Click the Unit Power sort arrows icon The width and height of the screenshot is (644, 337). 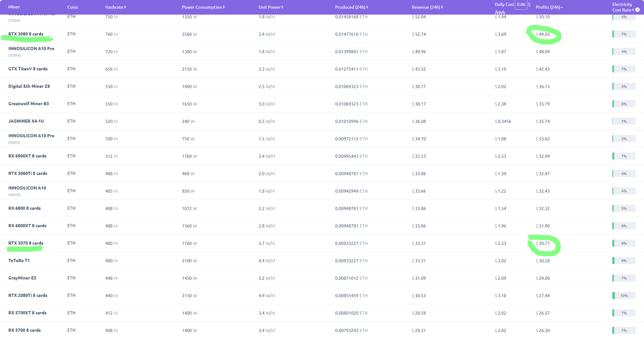[282, 7]
